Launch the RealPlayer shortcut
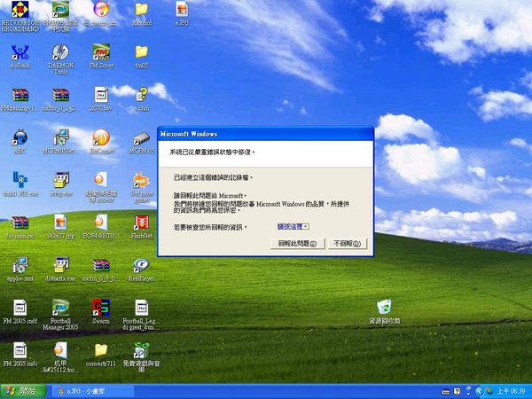This screenshot has height=399, width=532. 142,265
